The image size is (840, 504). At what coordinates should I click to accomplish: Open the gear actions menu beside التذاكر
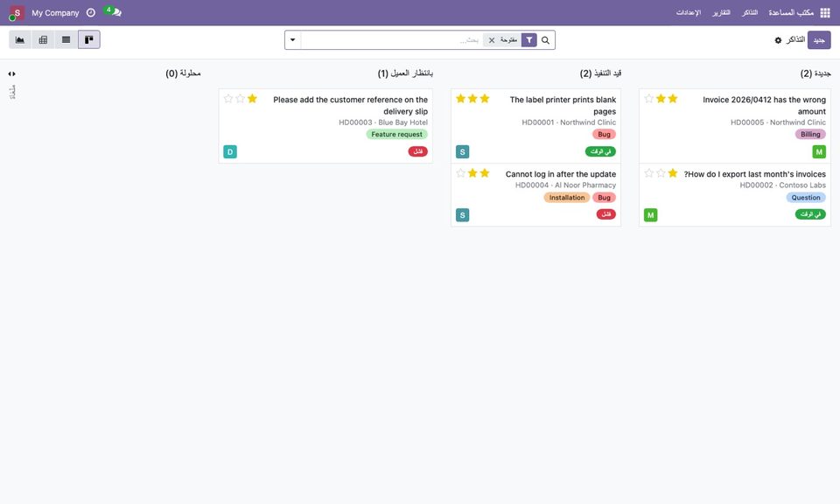click(778, 40)
